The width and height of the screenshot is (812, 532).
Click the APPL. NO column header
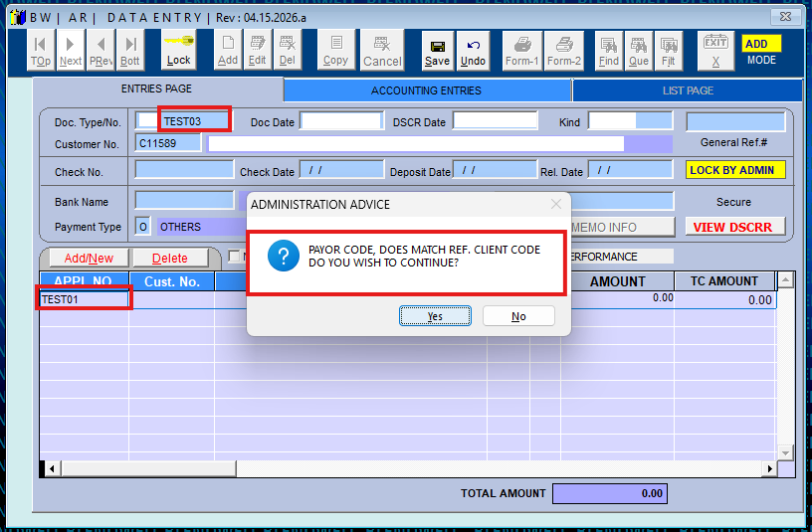[85, 281]
